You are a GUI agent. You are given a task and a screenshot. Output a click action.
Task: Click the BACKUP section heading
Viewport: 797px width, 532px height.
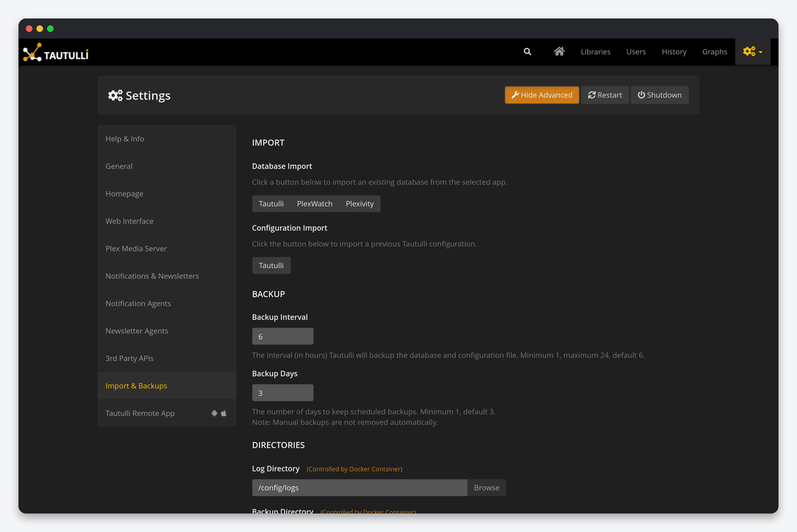tap(269, 294)
